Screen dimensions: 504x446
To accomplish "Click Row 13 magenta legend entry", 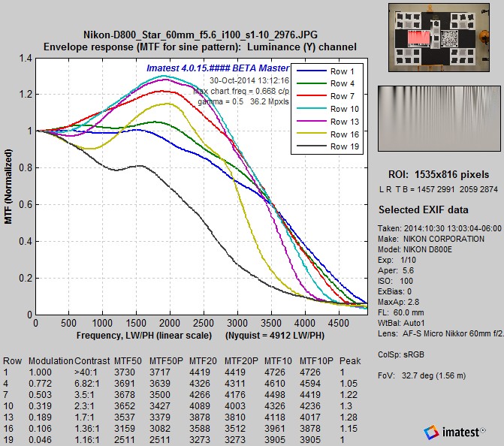I will pyautogui.click(x=327, y=122).
